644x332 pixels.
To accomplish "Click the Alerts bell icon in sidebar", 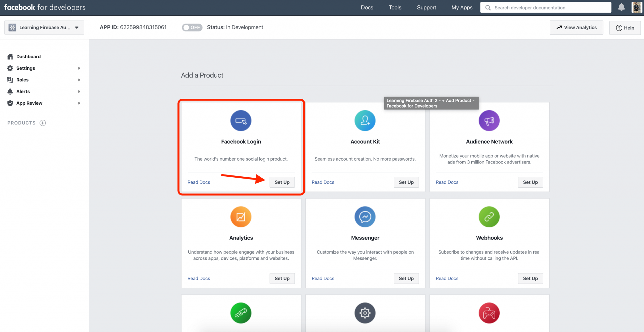I will tap(10, 91).
